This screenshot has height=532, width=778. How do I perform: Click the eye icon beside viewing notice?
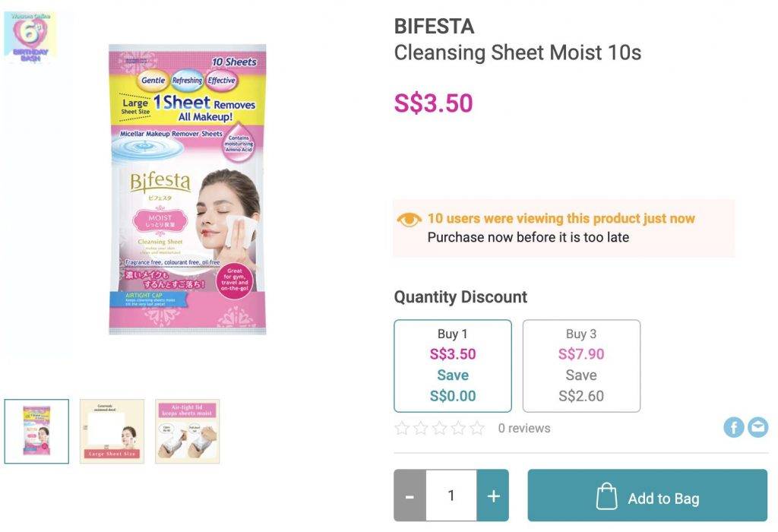pyautogui.click(x=409, y=220)
